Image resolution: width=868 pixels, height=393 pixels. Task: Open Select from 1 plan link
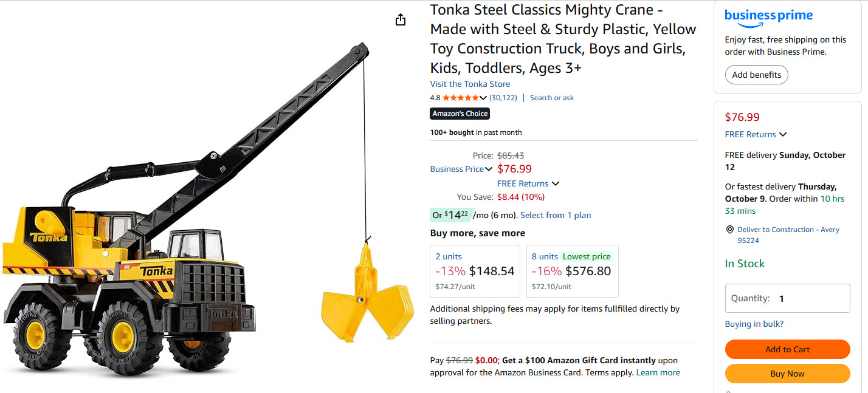coord(556,215)
